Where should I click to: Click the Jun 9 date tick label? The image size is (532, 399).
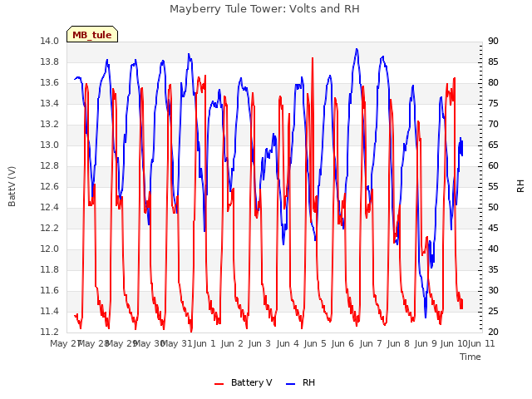(x=426, y=344)
